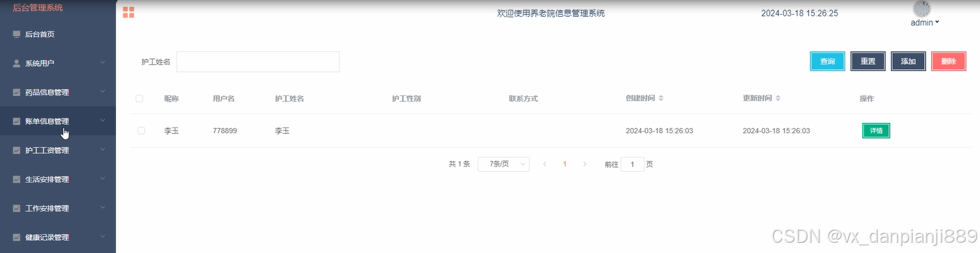Image resolution: width=980 pixels, height=253 pixels.
Task: Open the 健康记录管理 menu
Action: 58,237
